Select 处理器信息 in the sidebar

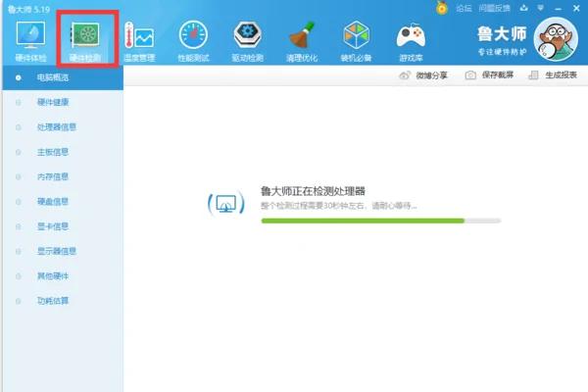pyautogui.click(x=63, y=127)
